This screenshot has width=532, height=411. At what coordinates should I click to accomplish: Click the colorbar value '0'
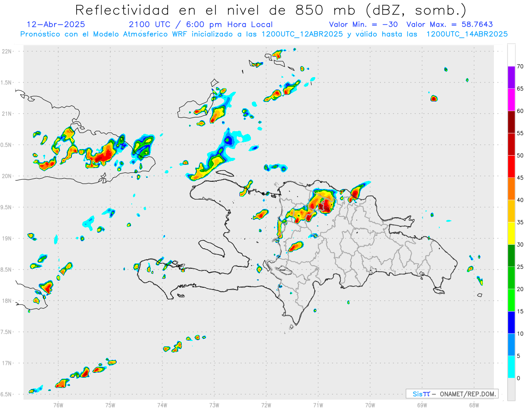point(519,378)
